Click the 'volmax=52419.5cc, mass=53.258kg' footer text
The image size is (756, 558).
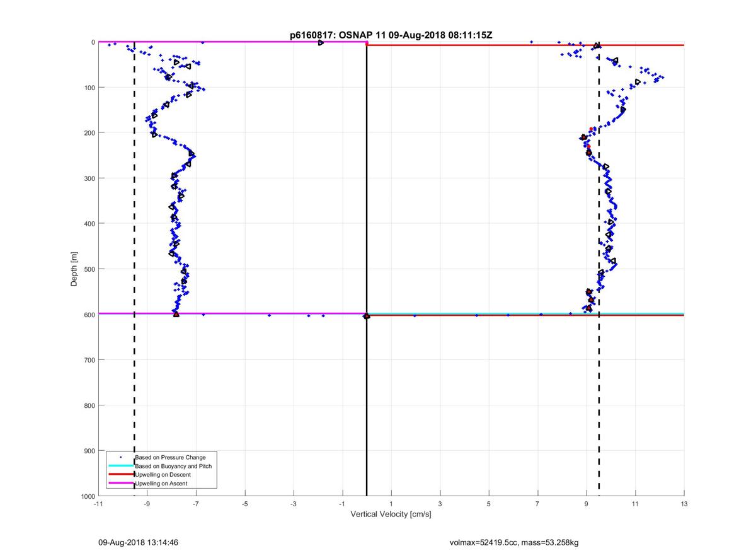514,542
